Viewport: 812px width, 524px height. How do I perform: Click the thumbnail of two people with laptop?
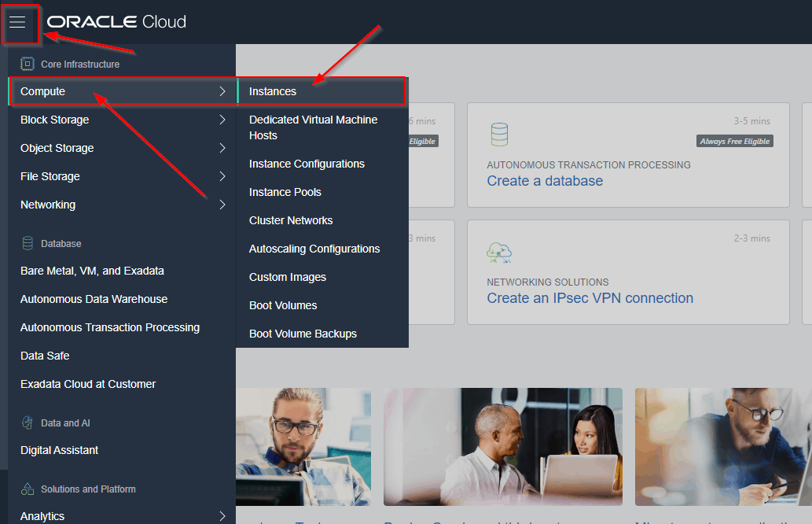click(x=503, y=447)
